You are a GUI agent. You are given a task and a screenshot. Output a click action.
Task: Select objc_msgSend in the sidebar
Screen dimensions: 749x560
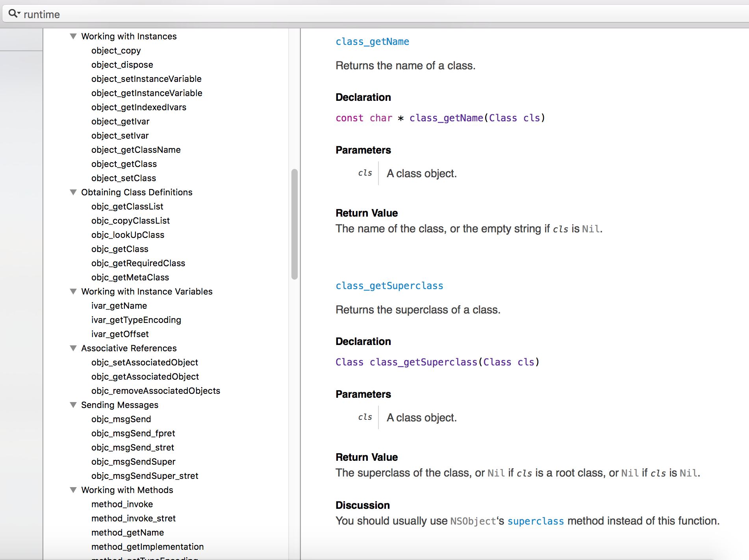[x=121, y=419]
